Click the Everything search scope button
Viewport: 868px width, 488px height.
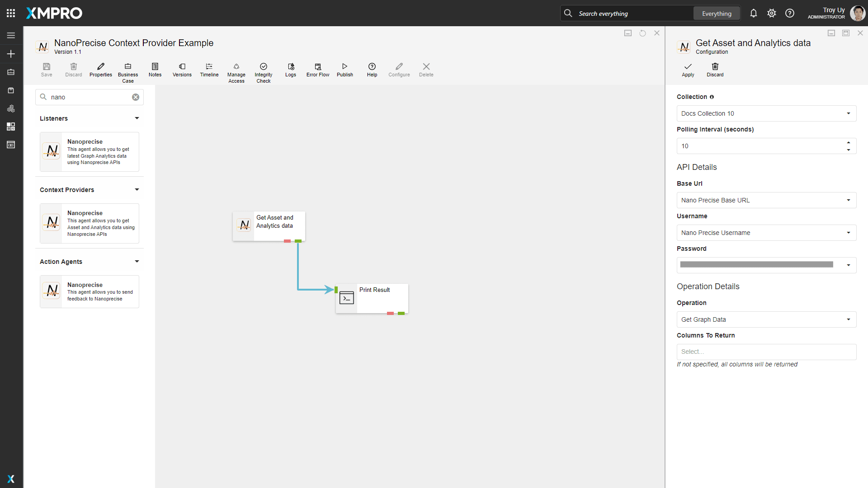coord(717,14)
